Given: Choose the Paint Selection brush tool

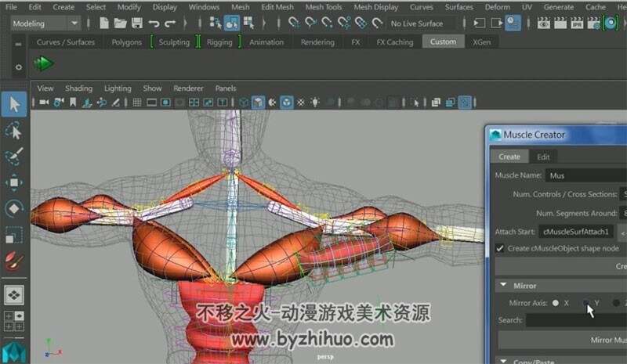Looking at the screenshot, I should tap(14, 157).
